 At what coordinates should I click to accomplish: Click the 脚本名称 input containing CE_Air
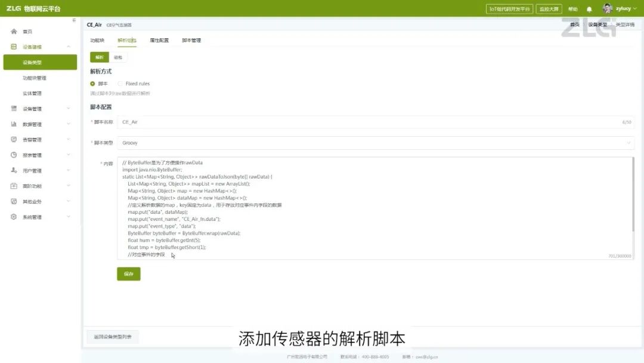coord(376,122)
